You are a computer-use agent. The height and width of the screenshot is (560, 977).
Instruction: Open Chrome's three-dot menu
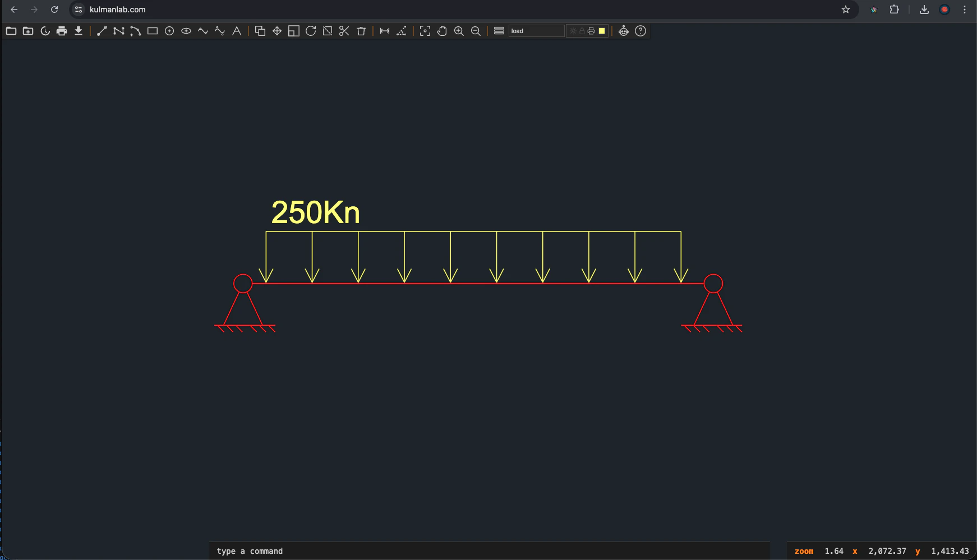point(966,10)
